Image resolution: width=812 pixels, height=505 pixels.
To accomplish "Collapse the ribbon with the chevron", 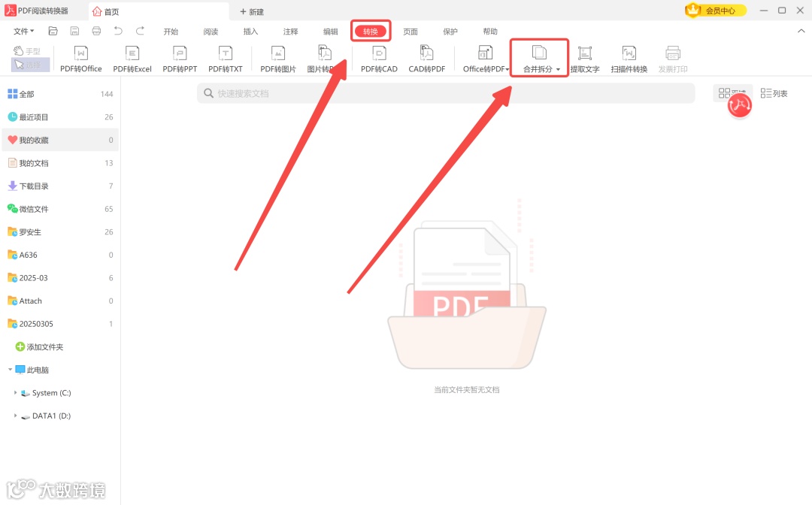I will [x=801, y=31].
